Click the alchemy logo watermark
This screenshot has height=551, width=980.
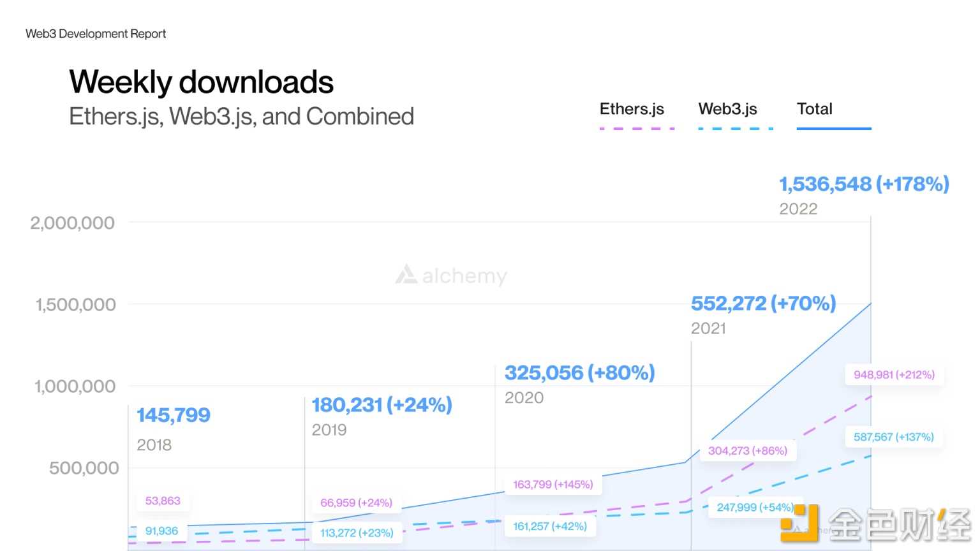[451, 275]
